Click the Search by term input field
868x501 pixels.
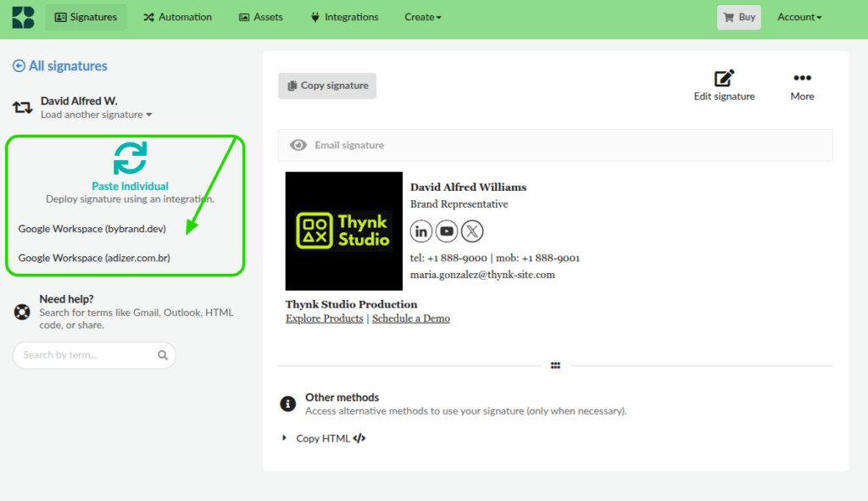[85, 355]
